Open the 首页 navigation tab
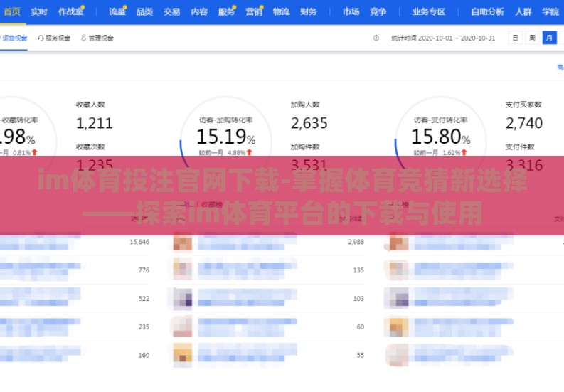This screenshot has width=564, height=392. point(12,11)
